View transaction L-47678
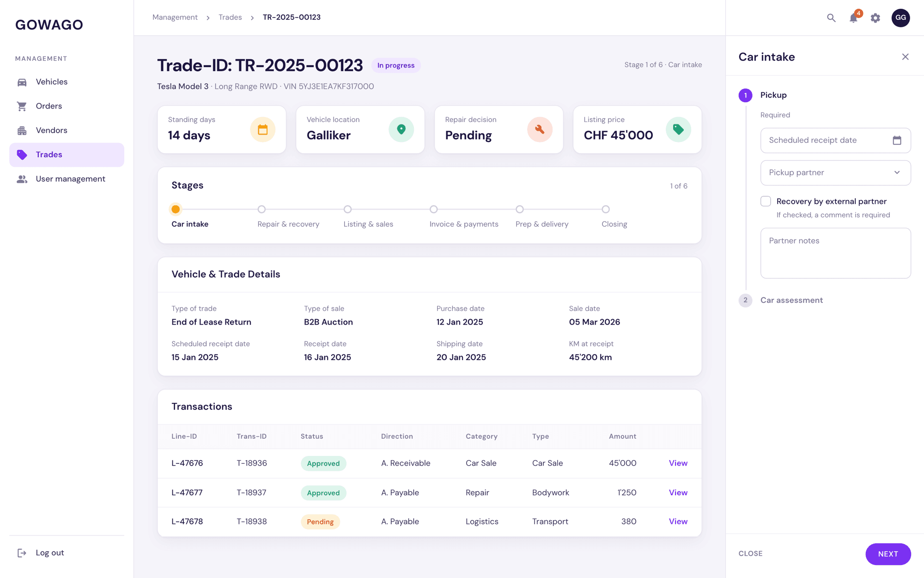924x578 pixels. (678, 521)
